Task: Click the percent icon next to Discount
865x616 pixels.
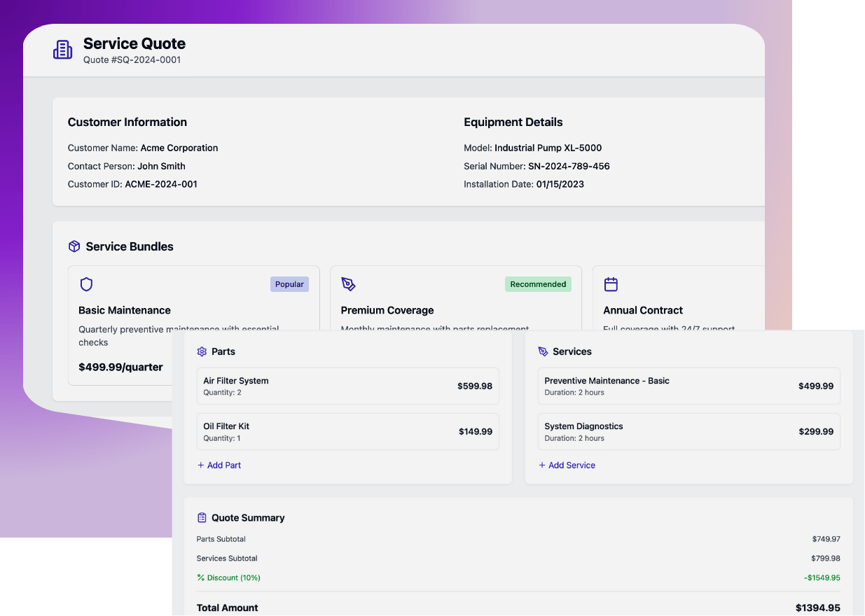Action: tap(201, 577)
